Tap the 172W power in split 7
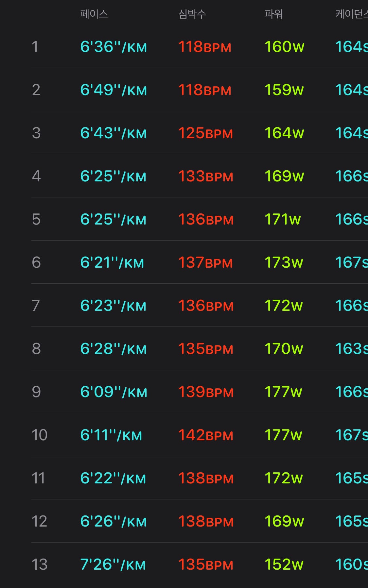368x588 pixels. click(x=283, y=305)
